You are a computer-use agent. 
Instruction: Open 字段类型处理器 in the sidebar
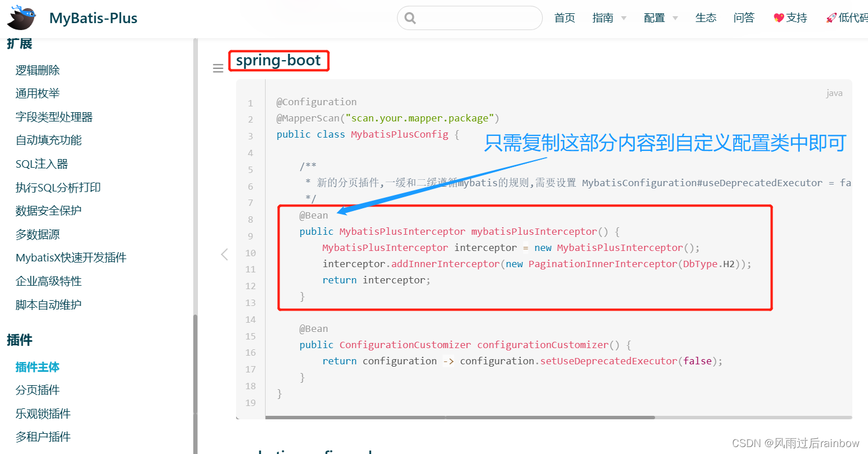(54, 117)
